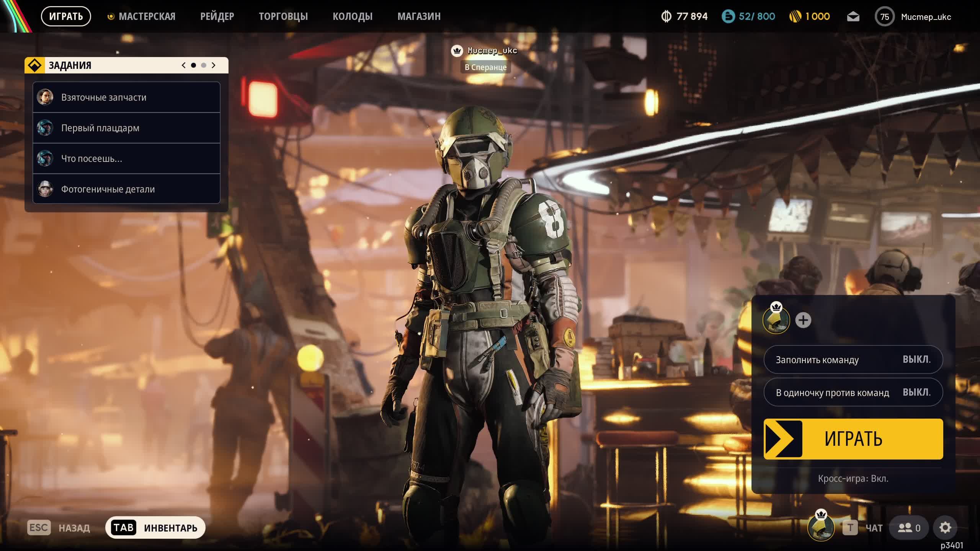Toggle В одиночку против команд setting
The width and height of the screenshot is (980, 551).
coord(853,392)
